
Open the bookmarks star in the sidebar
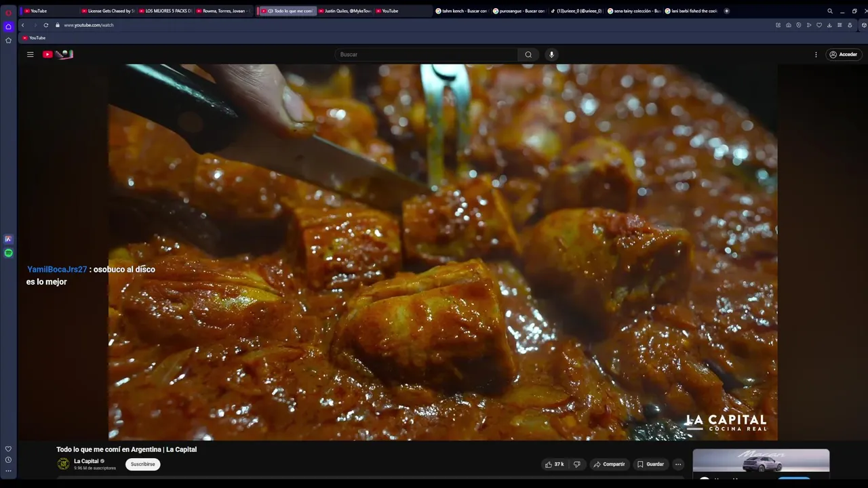(x=8, y=40)
